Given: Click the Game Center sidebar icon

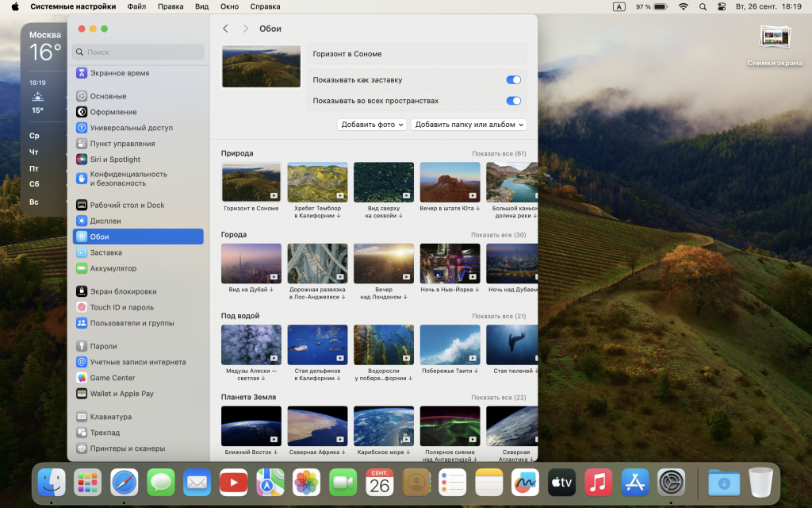Looking at the screenshot, I should tap(82, 378).
